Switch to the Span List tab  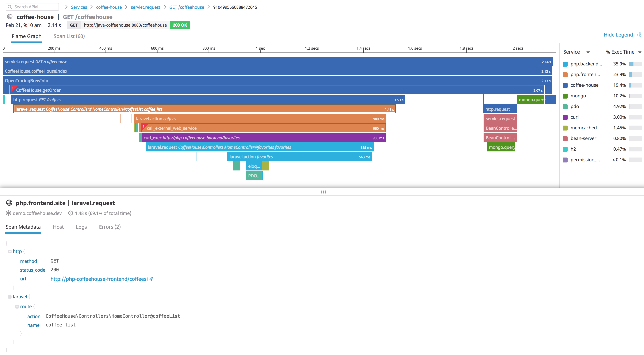pyautogui.click(x=69, y=36)
